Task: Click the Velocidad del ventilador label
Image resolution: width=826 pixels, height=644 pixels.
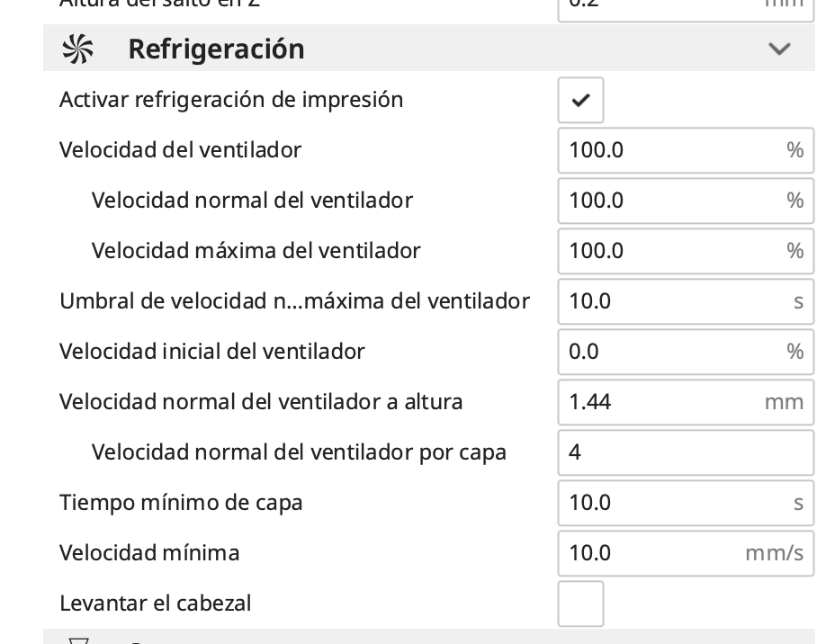Action: (x=180, y=149)
